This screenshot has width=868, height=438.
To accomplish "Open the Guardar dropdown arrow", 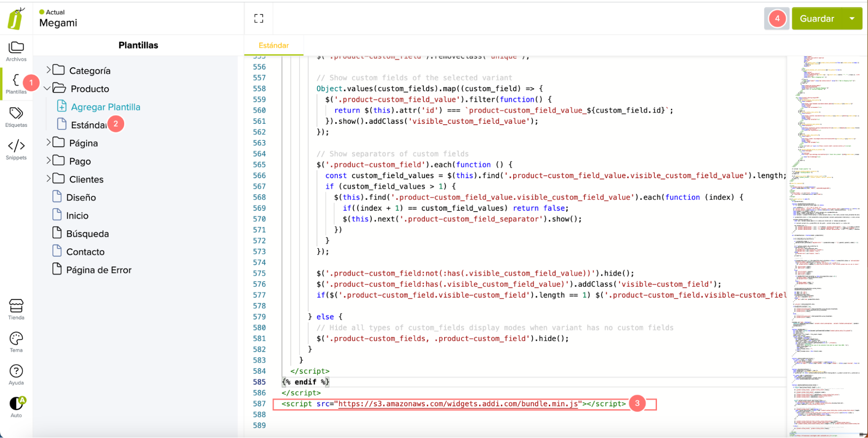I will [x=852, y=19].
